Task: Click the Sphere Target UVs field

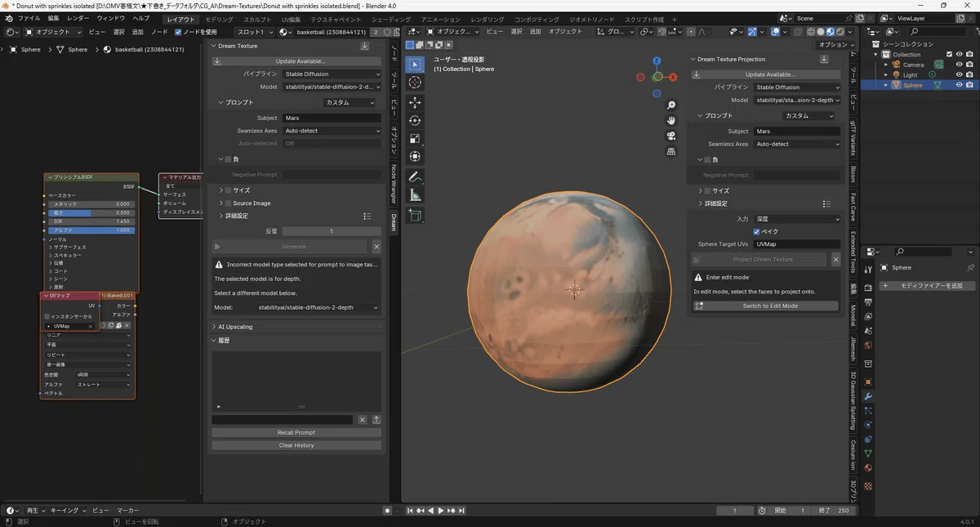Action: coord(796,244)
